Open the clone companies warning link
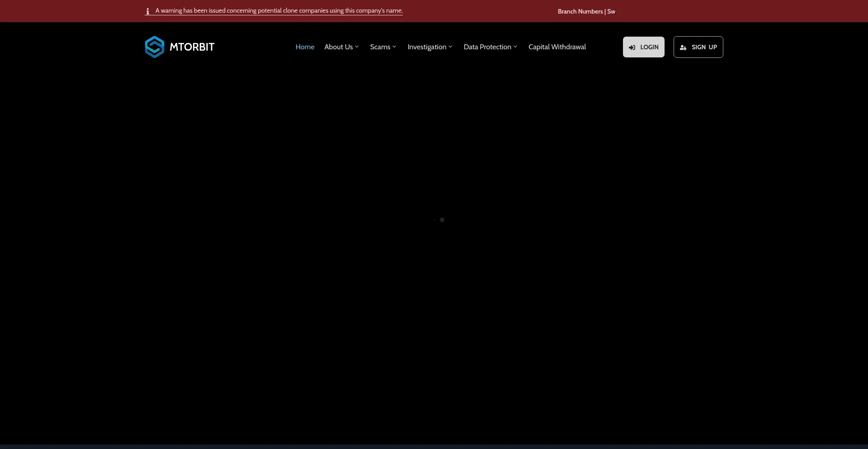This screenshot has width=868, height=449. (x=279, y=11)
